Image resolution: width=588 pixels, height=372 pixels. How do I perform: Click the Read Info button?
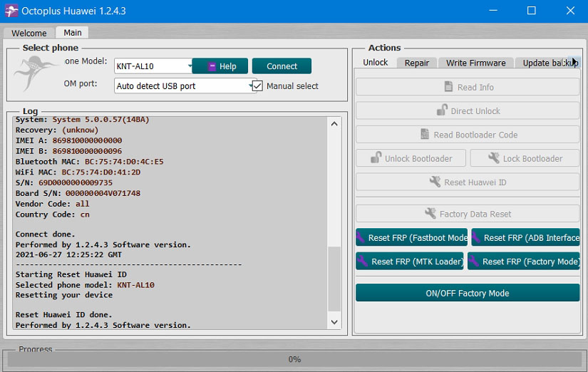(x=468, y=87)
